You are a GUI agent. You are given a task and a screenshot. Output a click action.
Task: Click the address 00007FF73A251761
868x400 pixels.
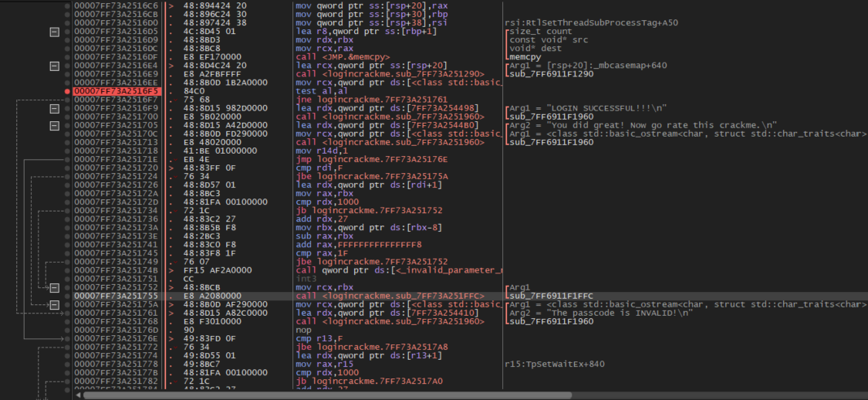[x=117, y=314]
